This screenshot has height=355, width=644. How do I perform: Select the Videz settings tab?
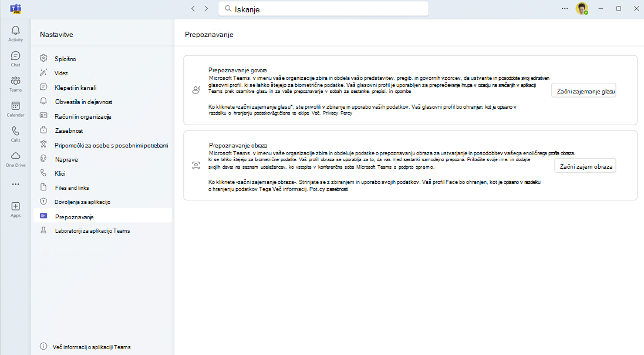[x=103, y=73]
